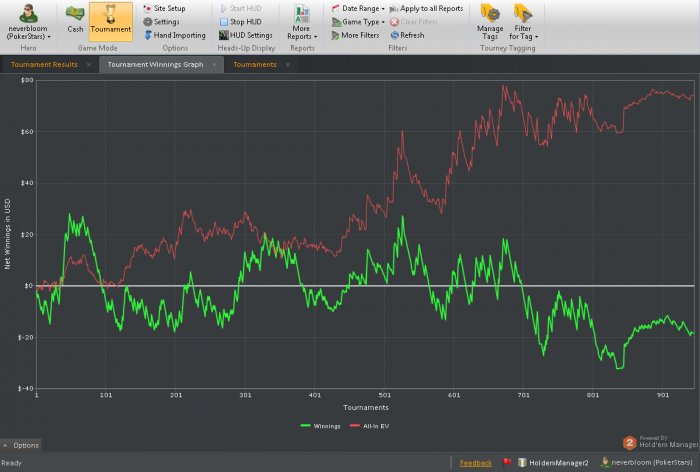This screenshot has height=472, width=700.
Task: Open Manage Tags
Action: tap(490, 22)
